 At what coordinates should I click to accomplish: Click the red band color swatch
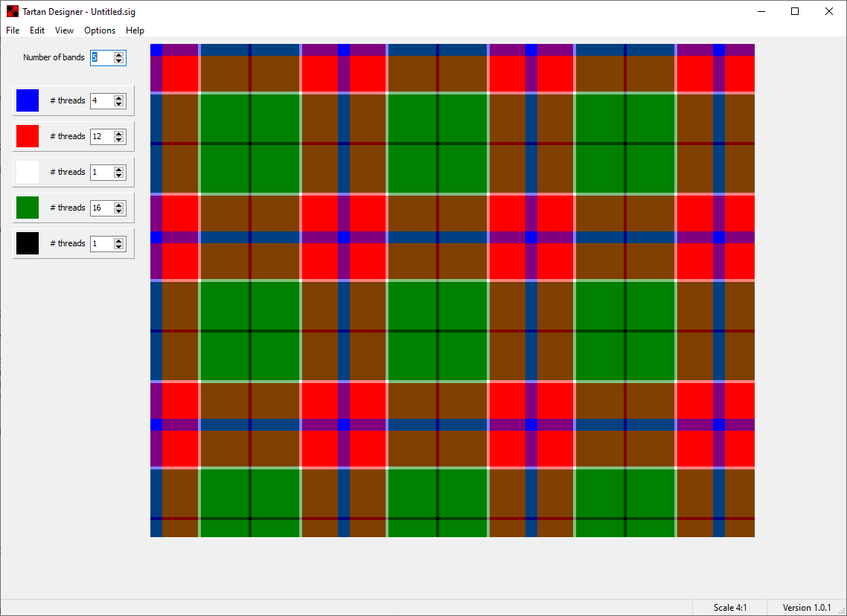click(x=28, y=136)
